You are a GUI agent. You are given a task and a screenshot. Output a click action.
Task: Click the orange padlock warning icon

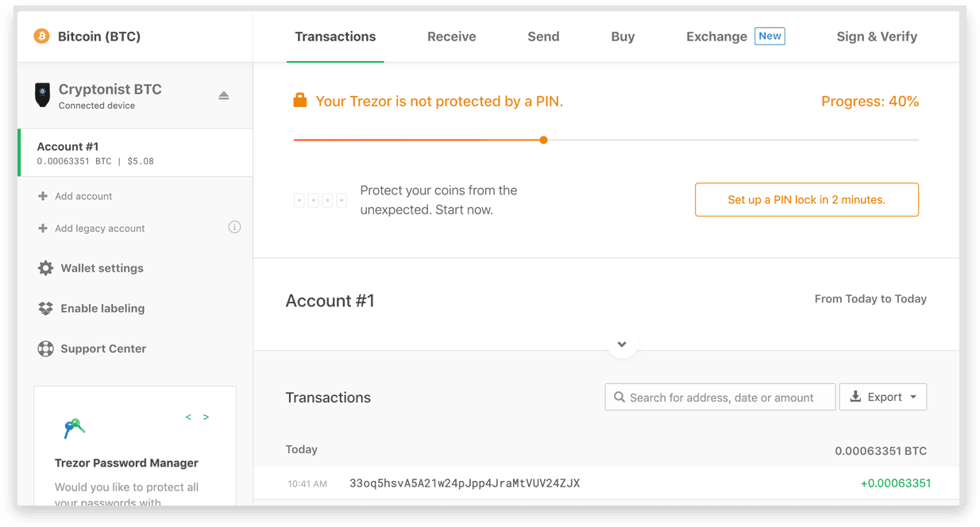coord(299,100)
